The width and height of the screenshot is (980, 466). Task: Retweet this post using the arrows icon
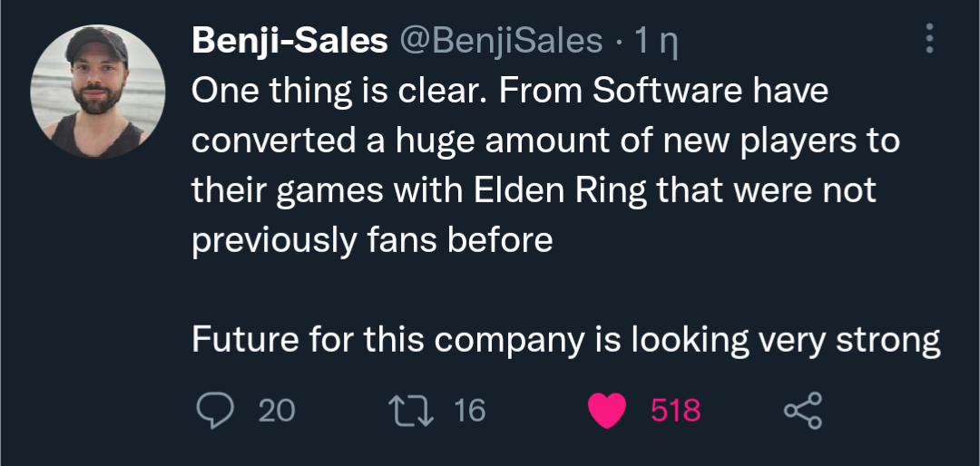tap(412, 411)
